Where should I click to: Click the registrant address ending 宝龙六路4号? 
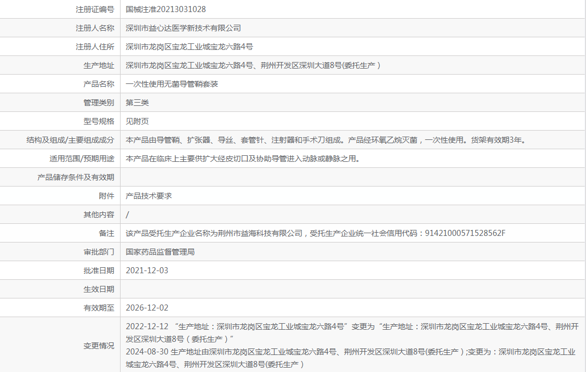tap(190, 47)
